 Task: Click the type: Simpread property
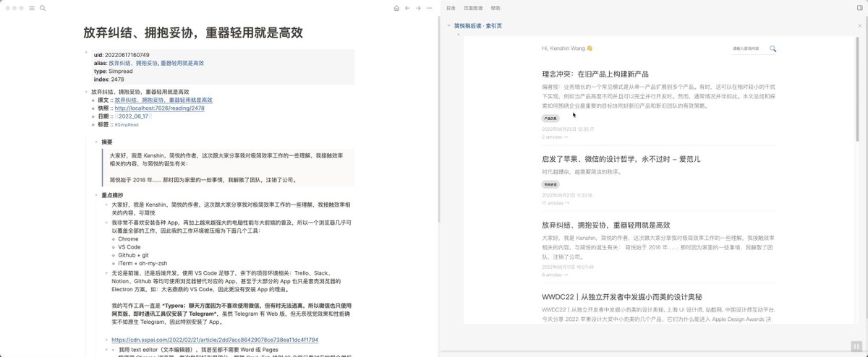click(x=111, y=71)
